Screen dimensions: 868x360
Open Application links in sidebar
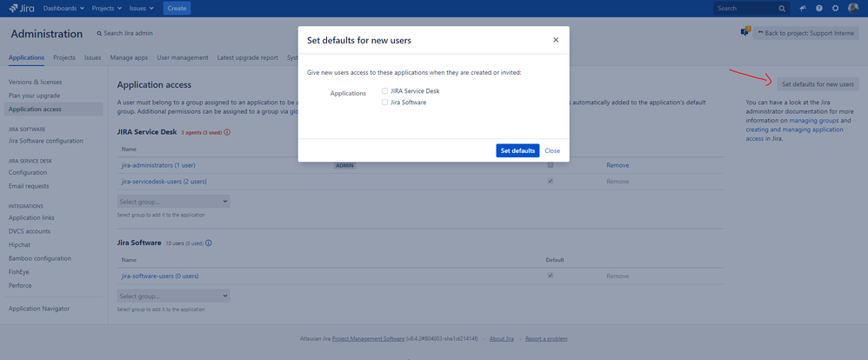[31, 217]
